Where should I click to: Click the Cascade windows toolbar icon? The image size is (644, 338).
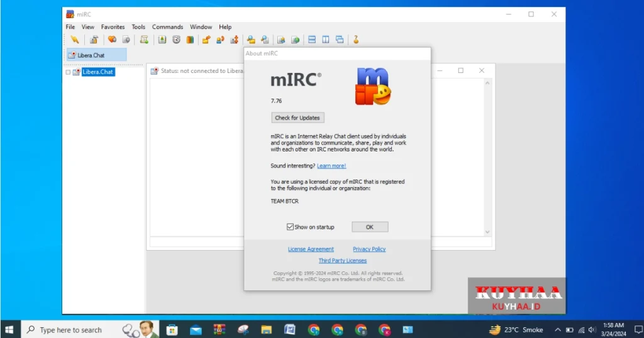[x=340, y=40]
